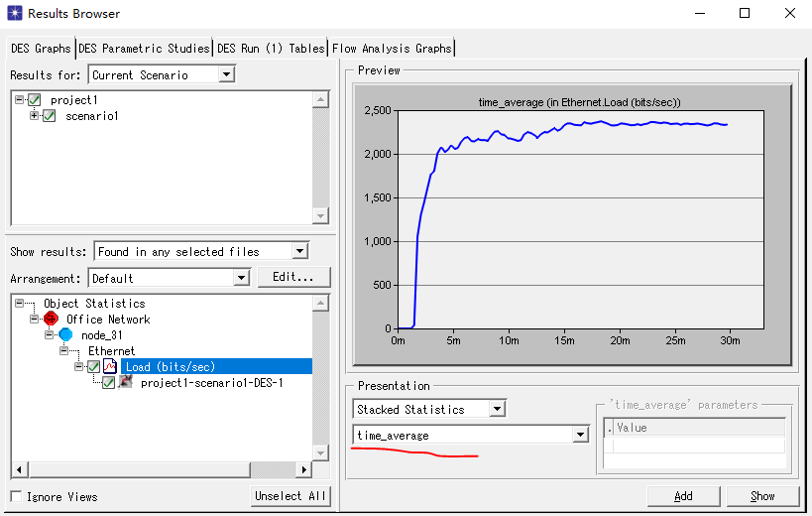
Task: Click the horizontal scrollbar thumb
Action: tap(140, 469)
